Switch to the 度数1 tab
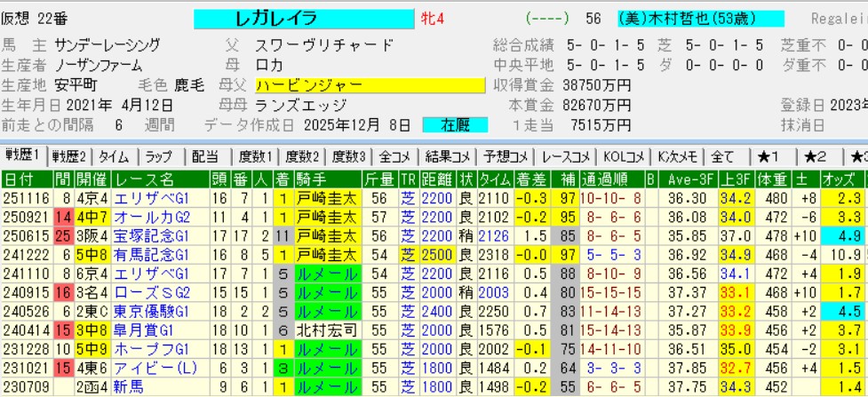Viewport: 868px width, 397px height. point(254,156)
